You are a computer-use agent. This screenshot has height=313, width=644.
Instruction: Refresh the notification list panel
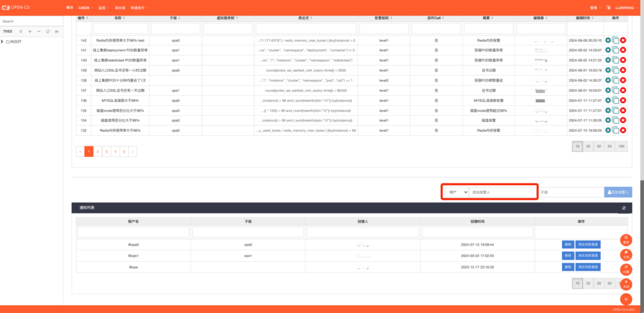click(x=624, y=208)
